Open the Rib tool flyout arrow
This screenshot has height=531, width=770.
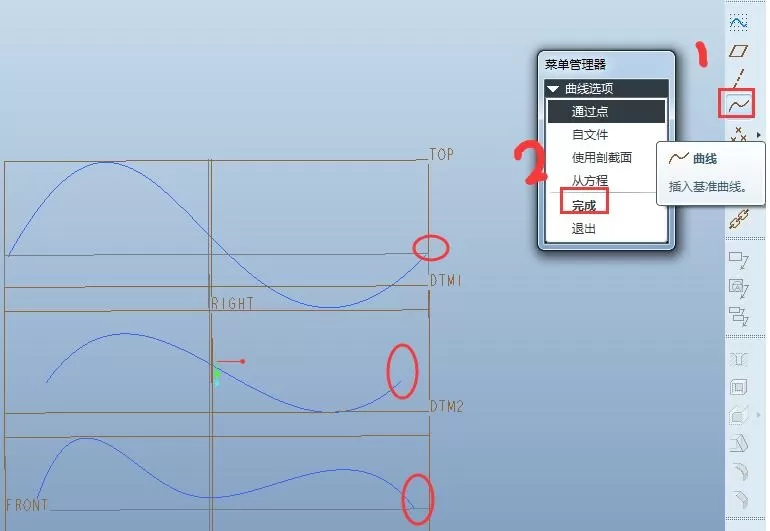click(x=759, y=415)
